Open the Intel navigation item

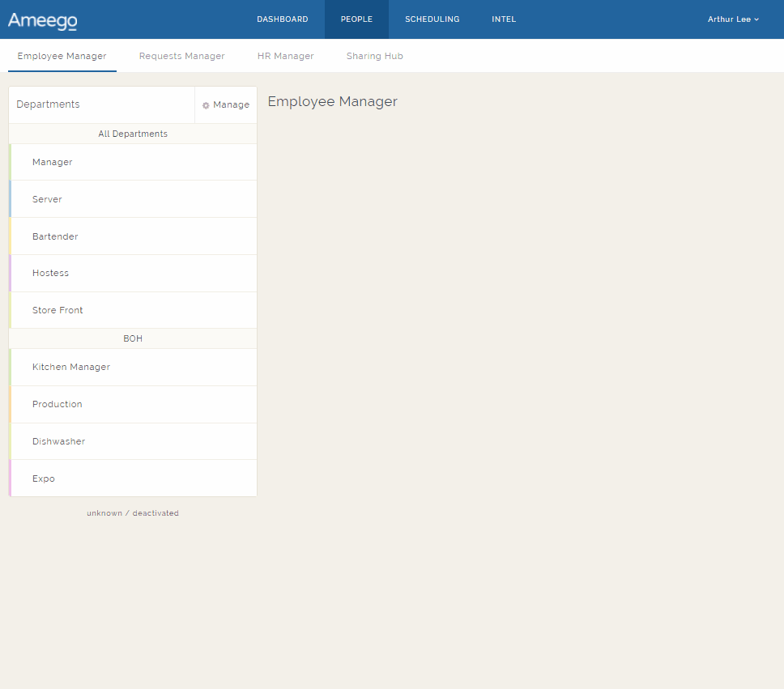tap(503, 19)
